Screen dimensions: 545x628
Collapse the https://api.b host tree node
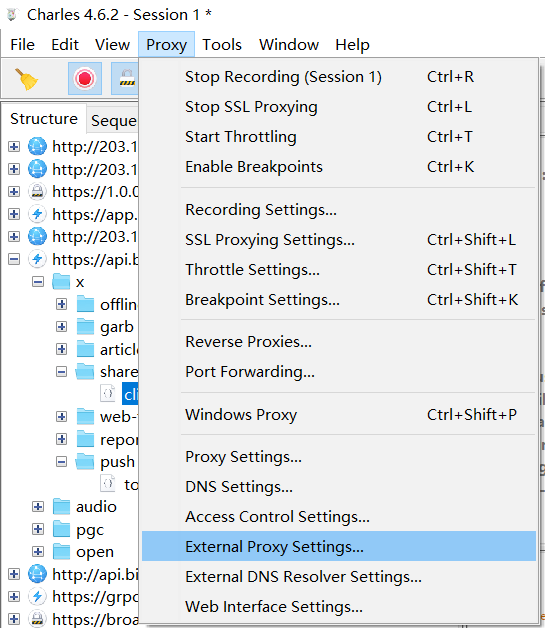(x=14, y=260)
